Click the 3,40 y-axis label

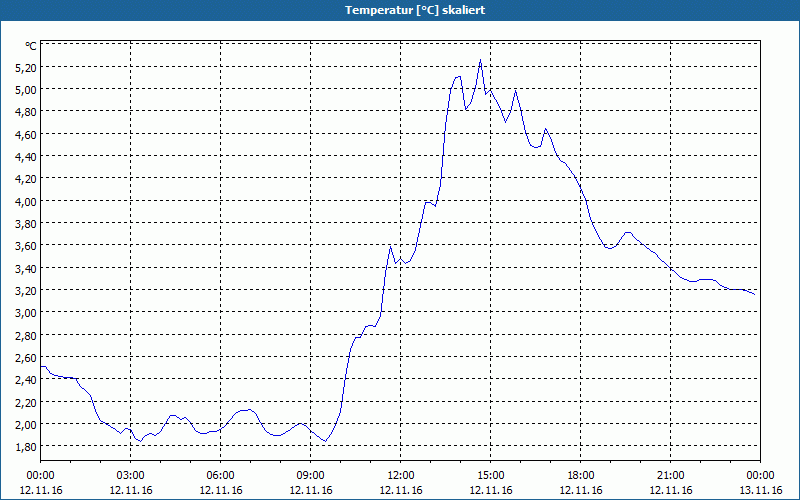point(27,269)
